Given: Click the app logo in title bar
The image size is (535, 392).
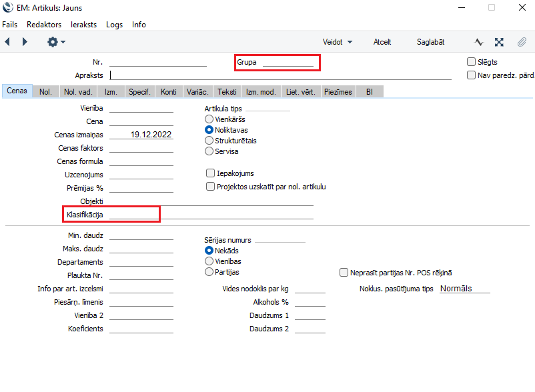Looking at the screenshot, I should [x=7, y=8].
